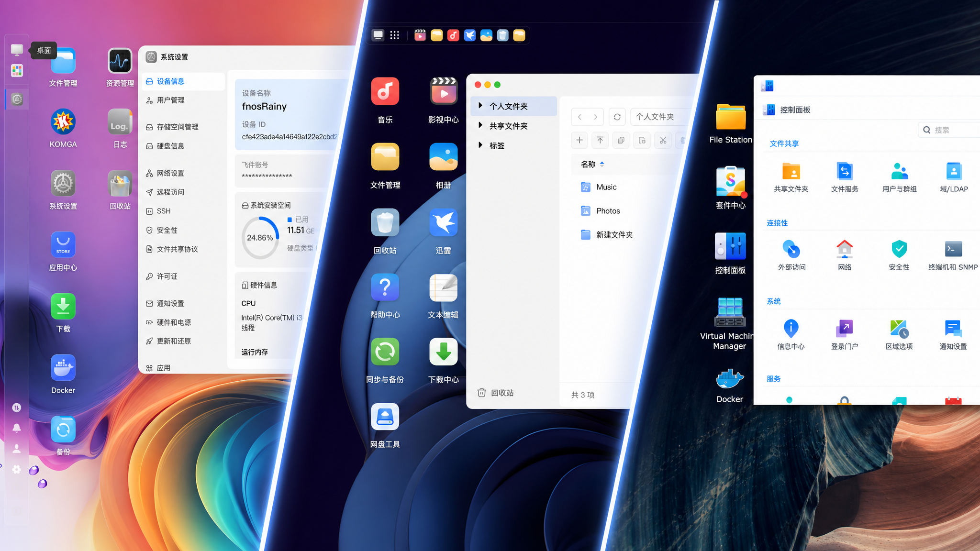Open the 套件中心 package center icon
Viewport: 980px width, 551px height.
tap(731, 182)
